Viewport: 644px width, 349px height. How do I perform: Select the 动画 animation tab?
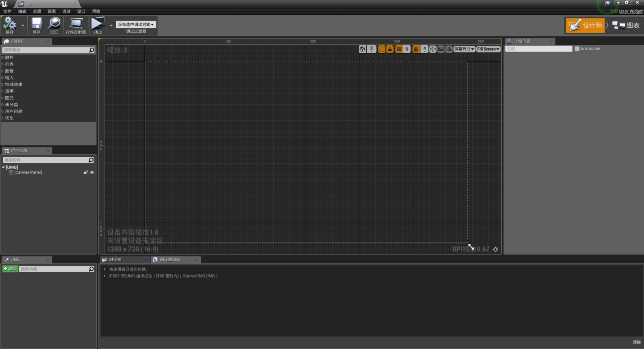(26, 260)
